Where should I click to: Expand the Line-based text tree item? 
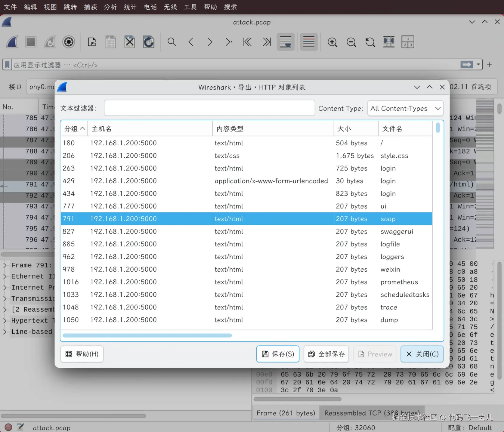(5, 332)
